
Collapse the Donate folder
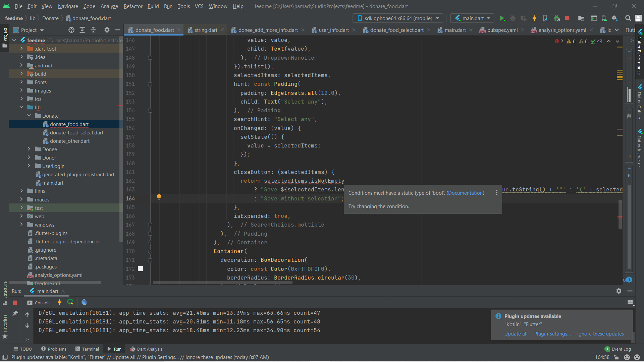(x=29, y=116)
